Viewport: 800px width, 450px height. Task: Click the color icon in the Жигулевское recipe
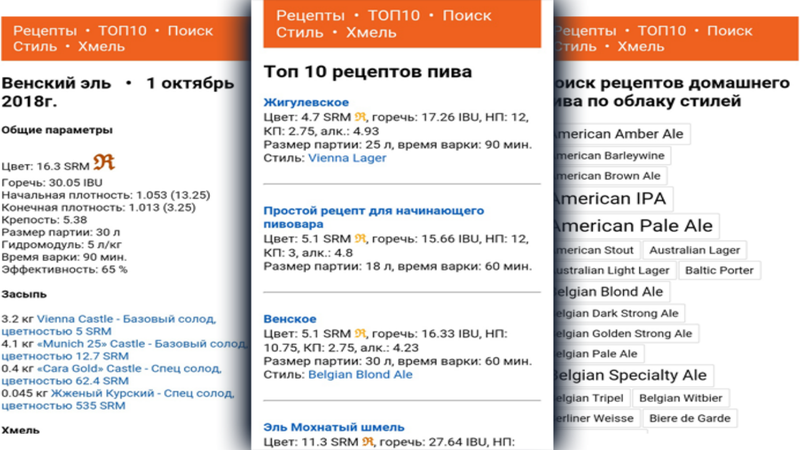pos(360,117)
